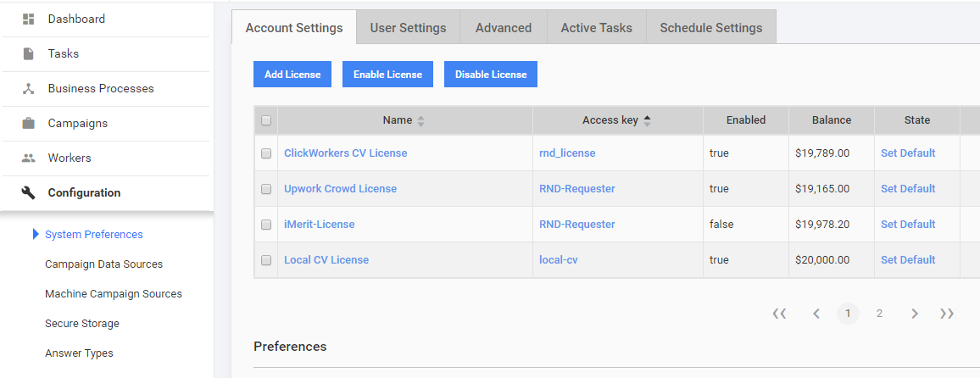
Task: Check the Upwork Crowd License row checkbox
Action: (266, 189)
